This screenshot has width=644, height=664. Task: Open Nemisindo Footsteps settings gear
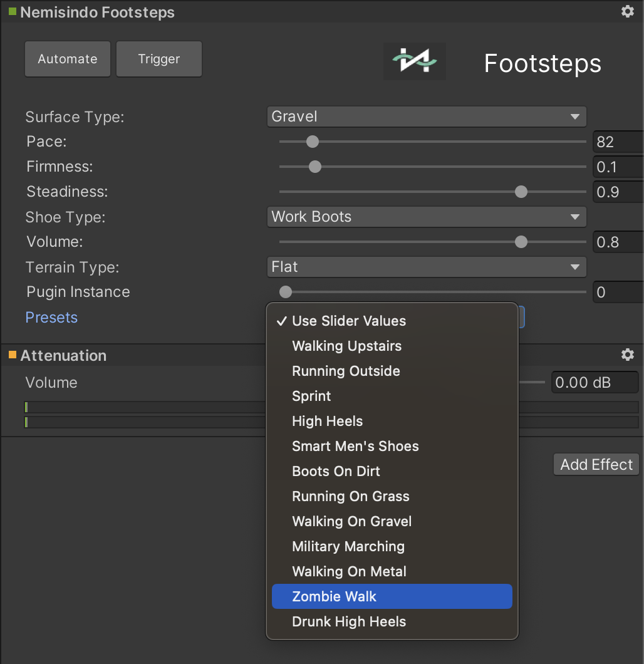click(x=627, y=11)
